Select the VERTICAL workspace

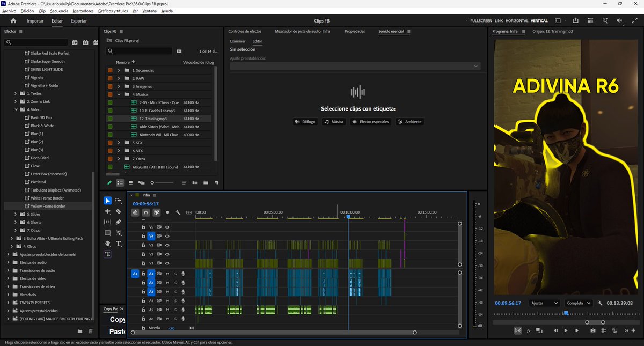(x=539, y=21)
